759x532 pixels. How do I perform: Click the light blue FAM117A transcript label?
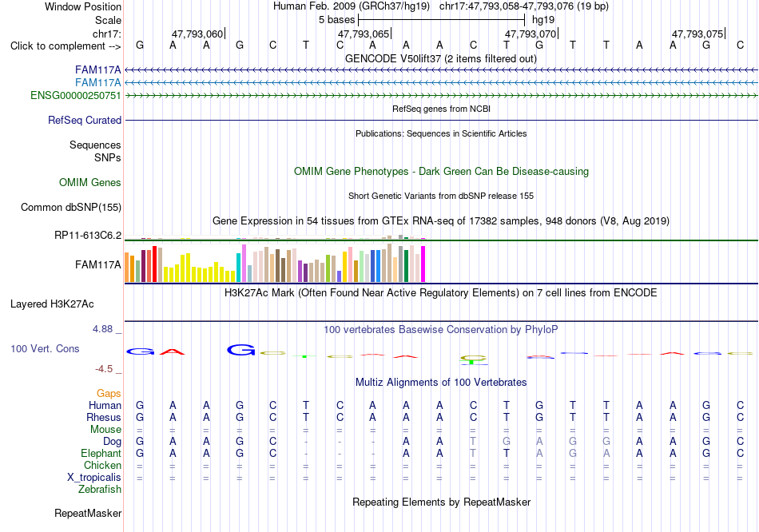pos(97,83)
